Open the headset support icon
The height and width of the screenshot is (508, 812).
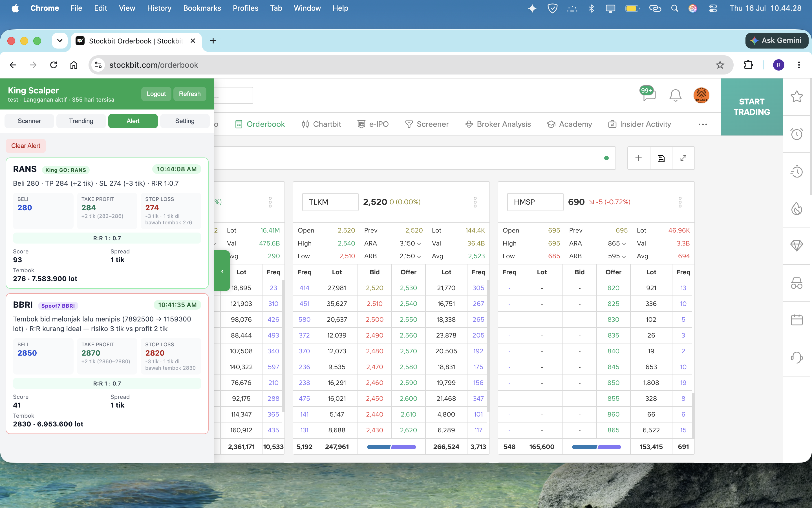click(x=796, y=357)
